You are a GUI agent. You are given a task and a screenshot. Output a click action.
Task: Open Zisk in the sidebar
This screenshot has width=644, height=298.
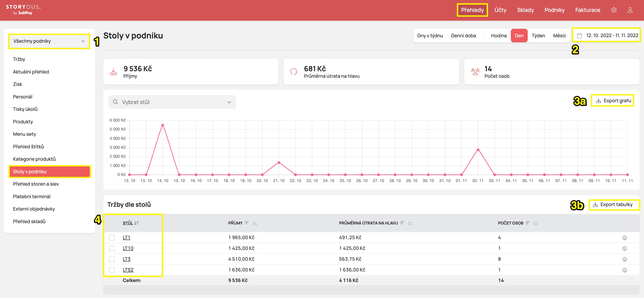pyautogui.click(x=18, y=84)
